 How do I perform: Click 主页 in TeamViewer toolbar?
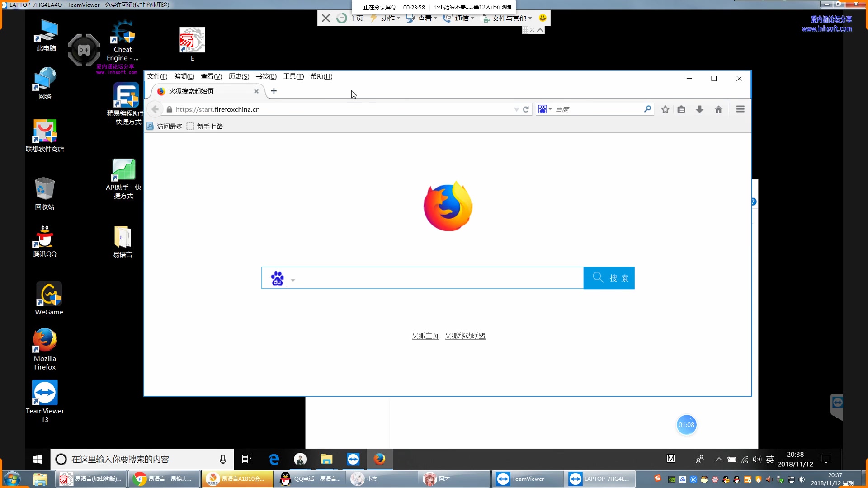pyautogui.click(x=350, y=18)
